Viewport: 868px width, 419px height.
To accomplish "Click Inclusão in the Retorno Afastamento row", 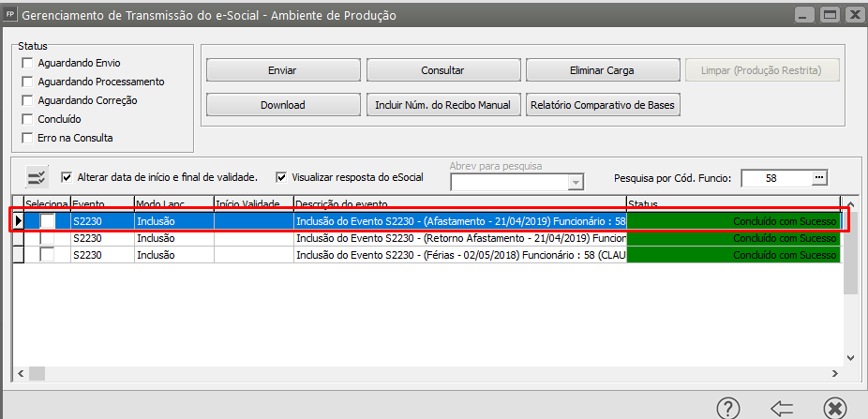I will 173,238.
